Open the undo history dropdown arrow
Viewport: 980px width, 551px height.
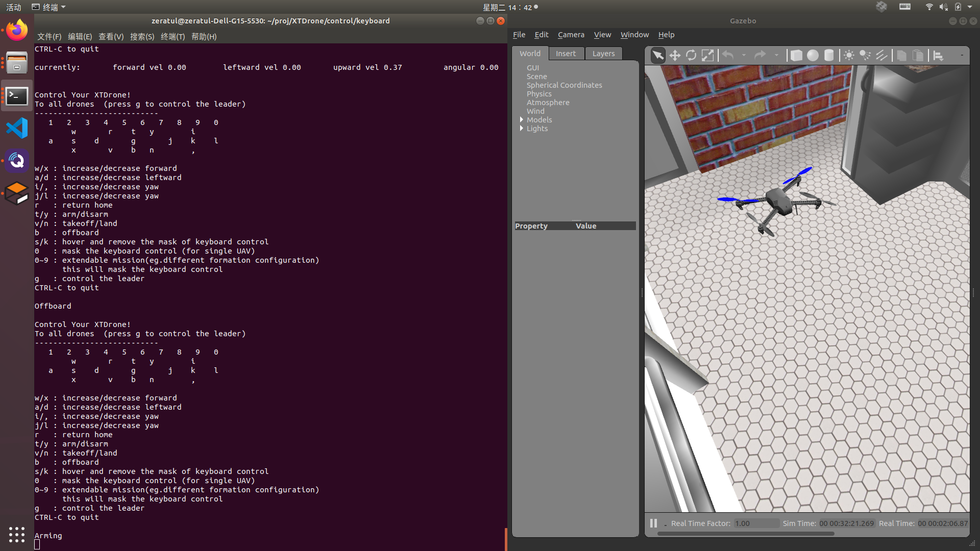click(x=744, y=56)
